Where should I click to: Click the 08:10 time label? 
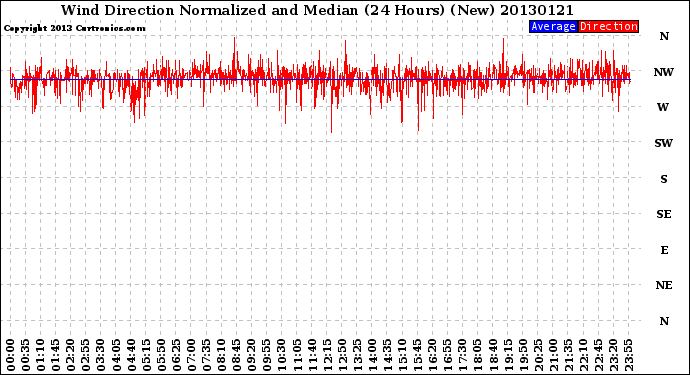[222, 355]
